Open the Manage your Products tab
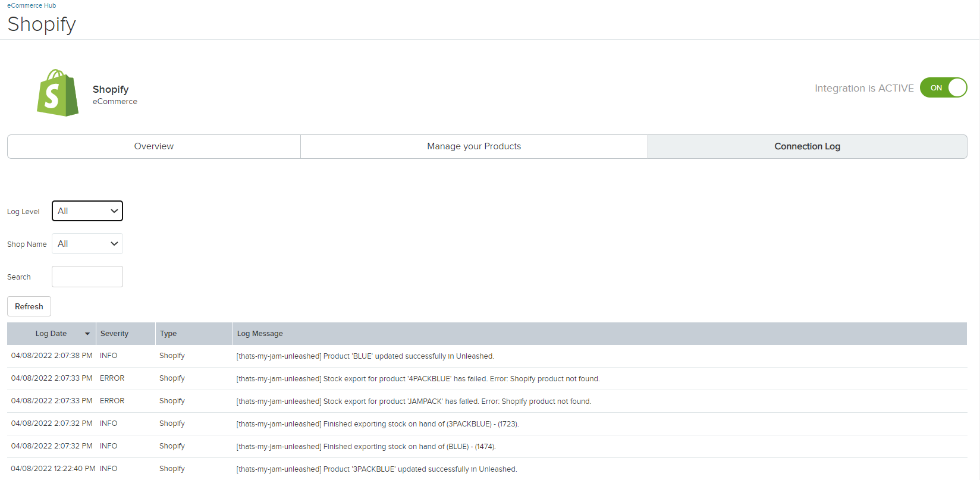 pos(474,146)
